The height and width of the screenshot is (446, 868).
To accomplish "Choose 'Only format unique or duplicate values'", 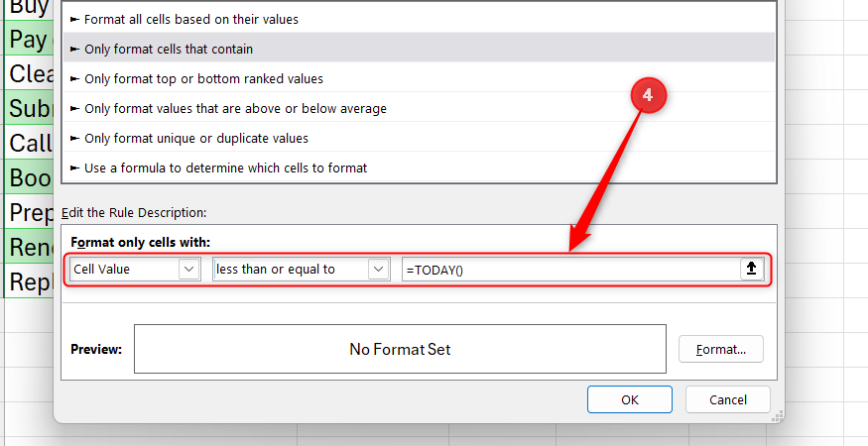I will coord(419,139).
